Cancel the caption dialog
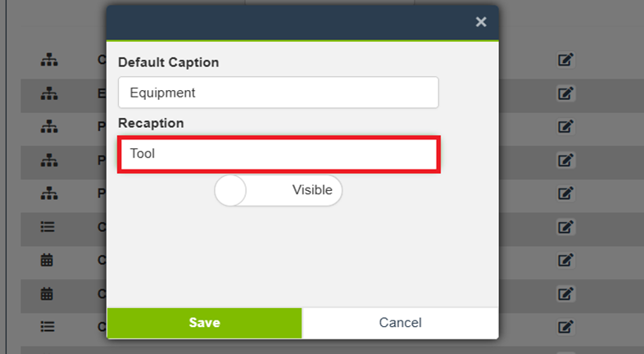644x354 pixels. click(400, 323)
